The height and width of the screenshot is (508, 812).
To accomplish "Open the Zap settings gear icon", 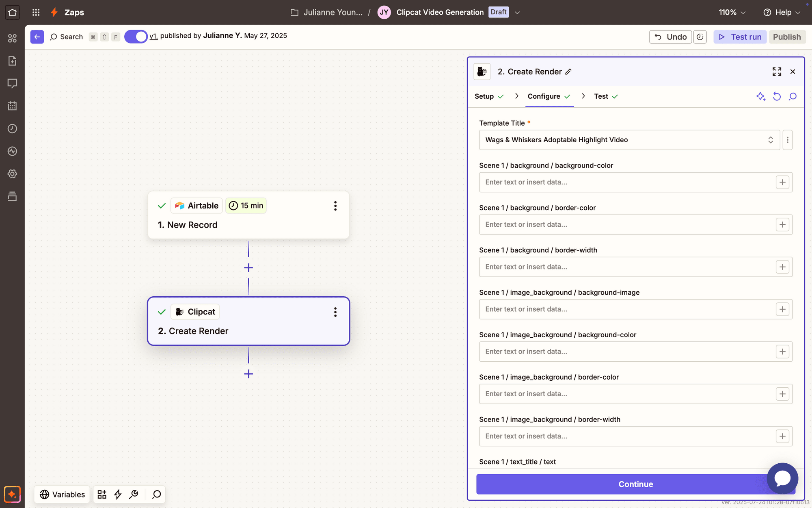I will click(x=12, y=174).
